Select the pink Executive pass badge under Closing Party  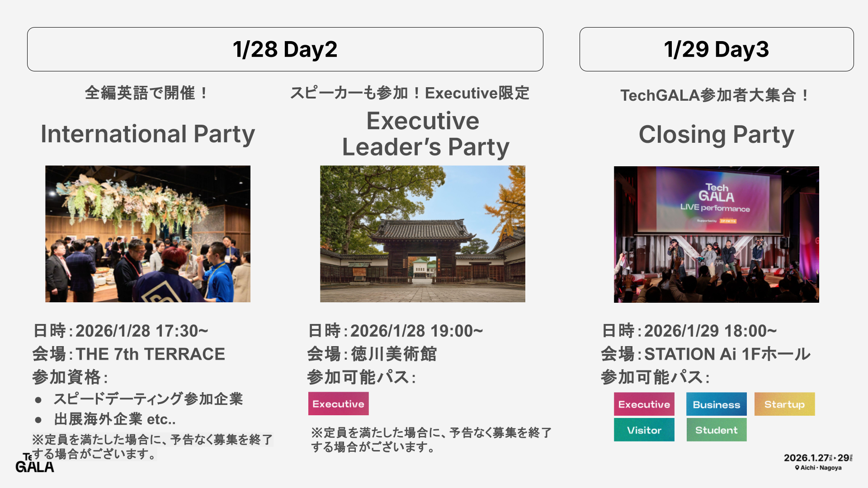pos(644,404)
